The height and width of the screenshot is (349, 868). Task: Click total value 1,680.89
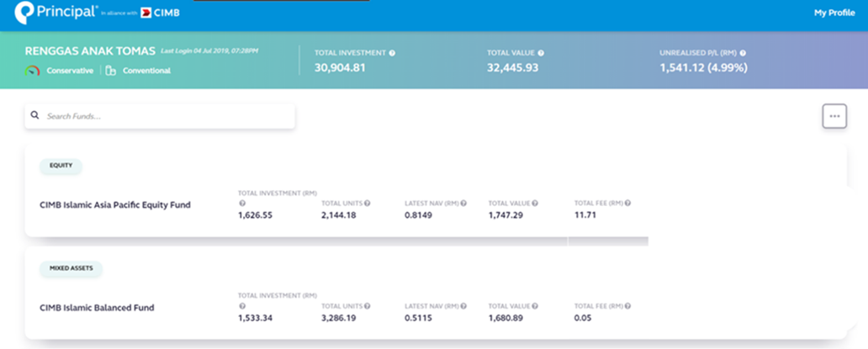pos(505,318)
